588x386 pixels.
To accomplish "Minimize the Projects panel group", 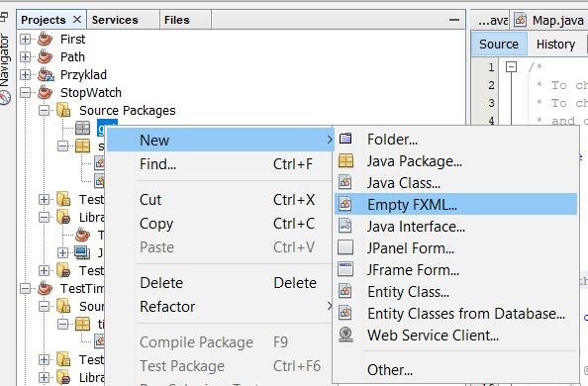I will pyautogui.click(x=454, y=20).
